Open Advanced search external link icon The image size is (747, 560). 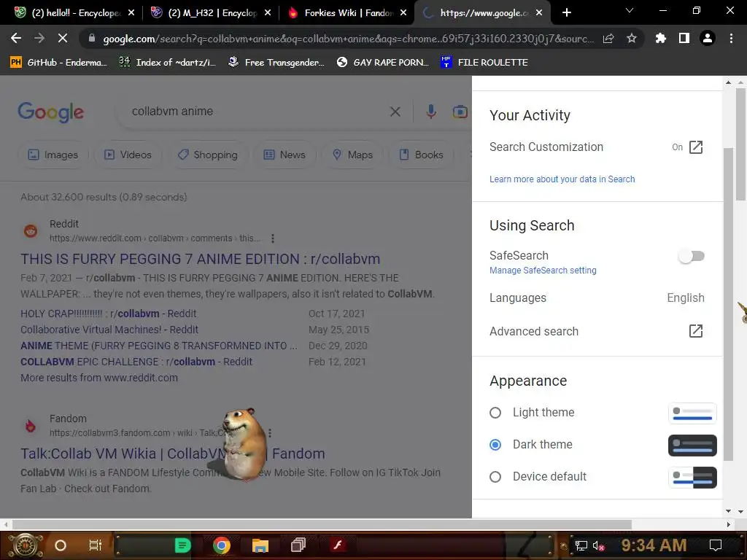point(696,331)
